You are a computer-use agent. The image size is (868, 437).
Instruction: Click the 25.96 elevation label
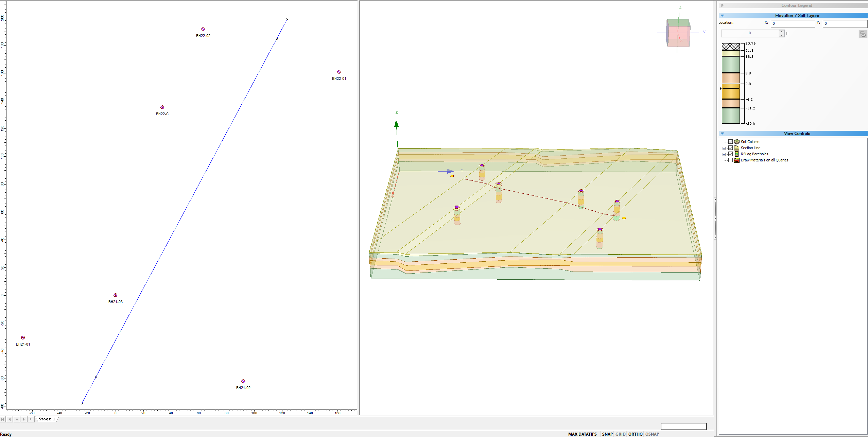pos(750,43)
